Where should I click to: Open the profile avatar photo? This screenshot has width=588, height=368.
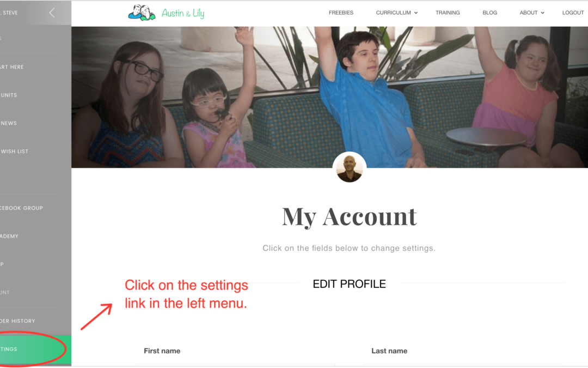(350, 168)
